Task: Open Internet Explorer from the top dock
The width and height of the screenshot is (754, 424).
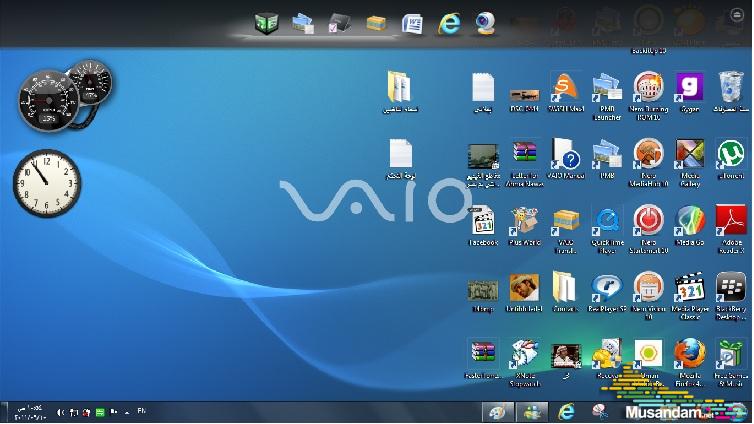Action: point(449,23)
